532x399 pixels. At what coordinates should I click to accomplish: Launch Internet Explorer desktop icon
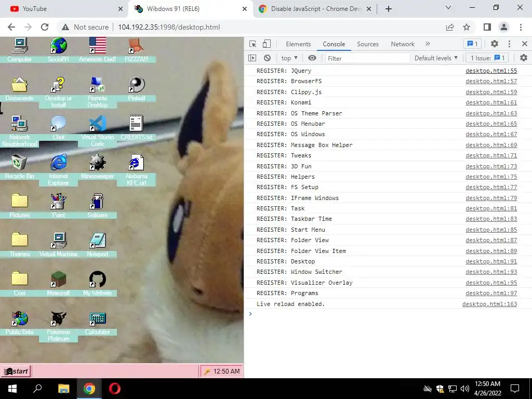click(x=58, y=163)
